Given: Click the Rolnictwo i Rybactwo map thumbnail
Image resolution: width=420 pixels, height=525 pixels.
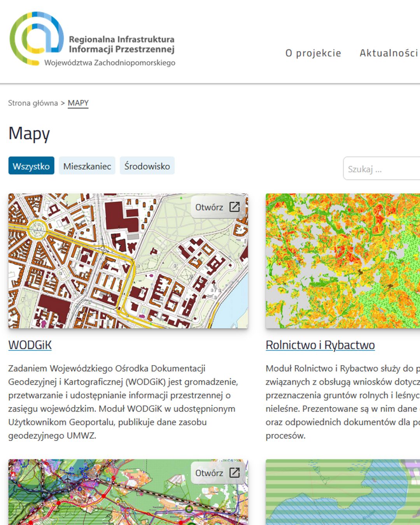Looking at the screenshot, I should click(342, 261).
